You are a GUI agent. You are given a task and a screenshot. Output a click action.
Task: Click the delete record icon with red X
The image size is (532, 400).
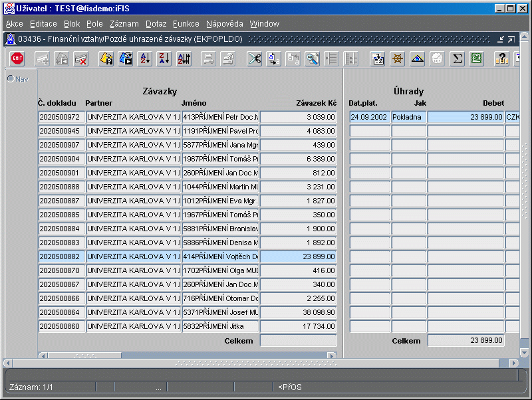coord(81,59)
